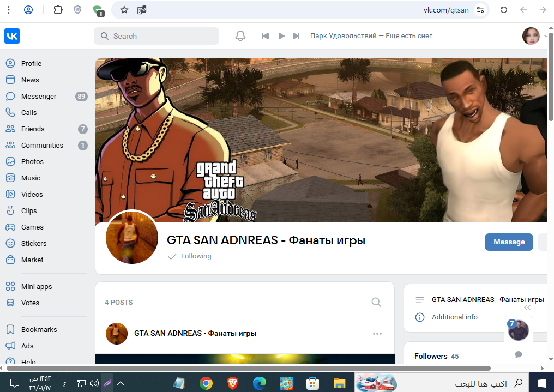The image size is (554, 392).
Task: Search community posts with magnifier icon
Action: click(x=376, y=302)
